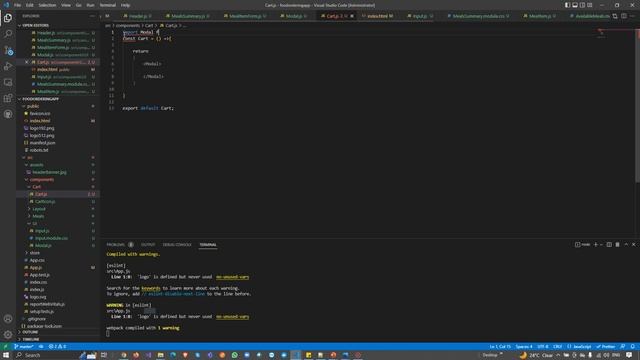Screen dimensions: 640x360
Task: Open Input.module.css in file tree
Action: pos(51,238)
